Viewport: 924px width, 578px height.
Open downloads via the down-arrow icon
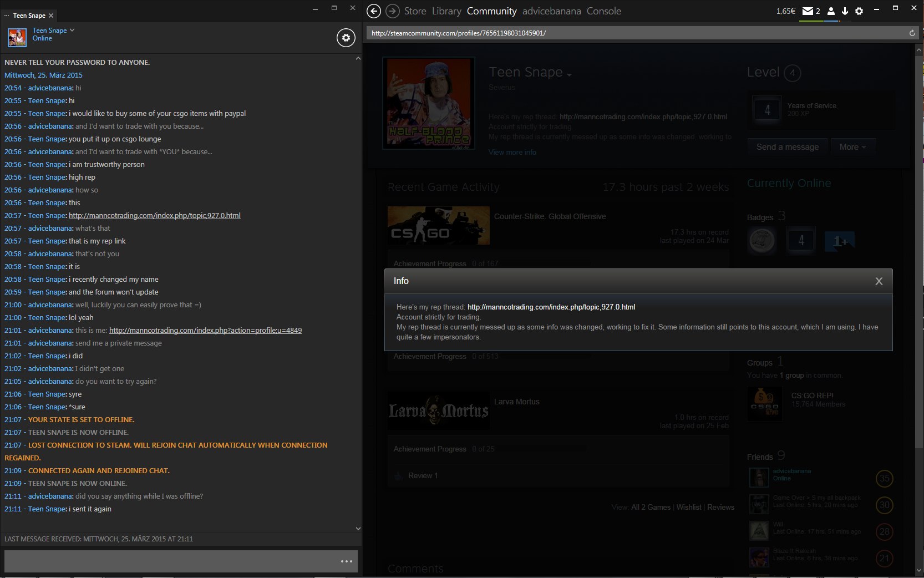(845, 11)
